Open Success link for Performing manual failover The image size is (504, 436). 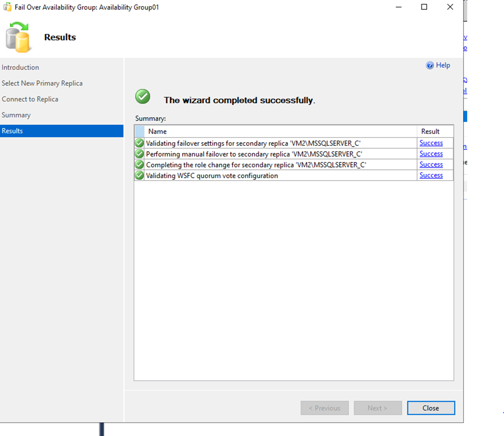(431, 154)
